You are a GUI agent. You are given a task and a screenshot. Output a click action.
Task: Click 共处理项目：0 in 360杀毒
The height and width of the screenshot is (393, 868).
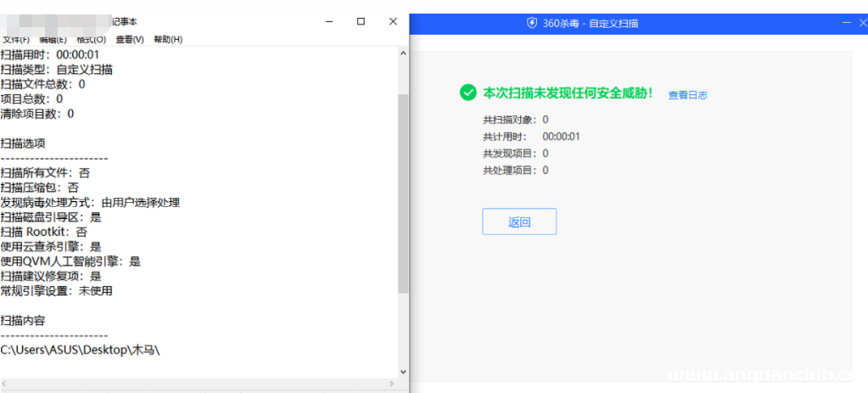click(x=515, y=170)
